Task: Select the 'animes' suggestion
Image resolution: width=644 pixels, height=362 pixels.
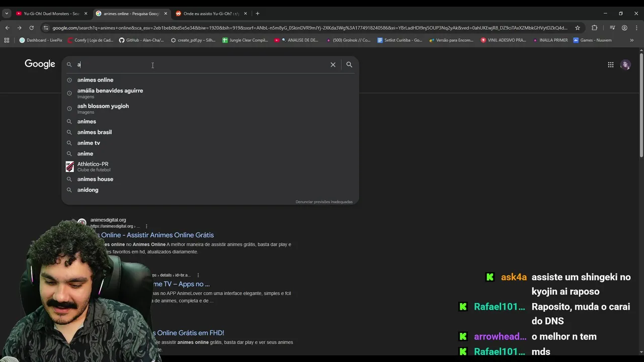Action: tap(210, 122)
